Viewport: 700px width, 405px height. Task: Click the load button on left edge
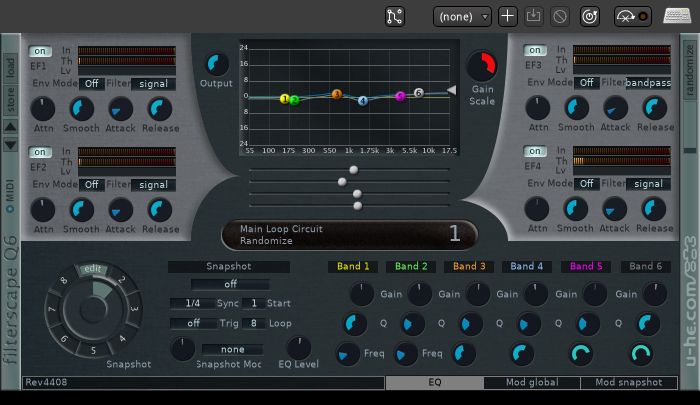tap(11, 66)
